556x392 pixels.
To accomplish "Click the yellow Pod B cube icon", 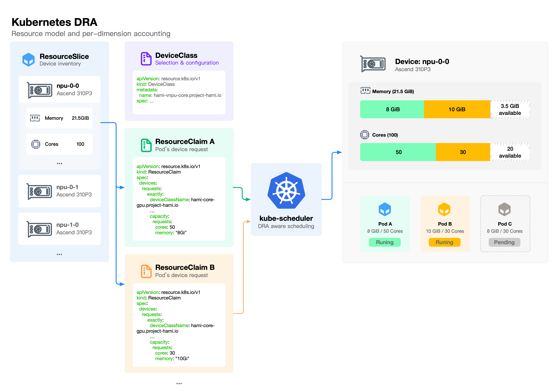I will (x=444, y=209).
